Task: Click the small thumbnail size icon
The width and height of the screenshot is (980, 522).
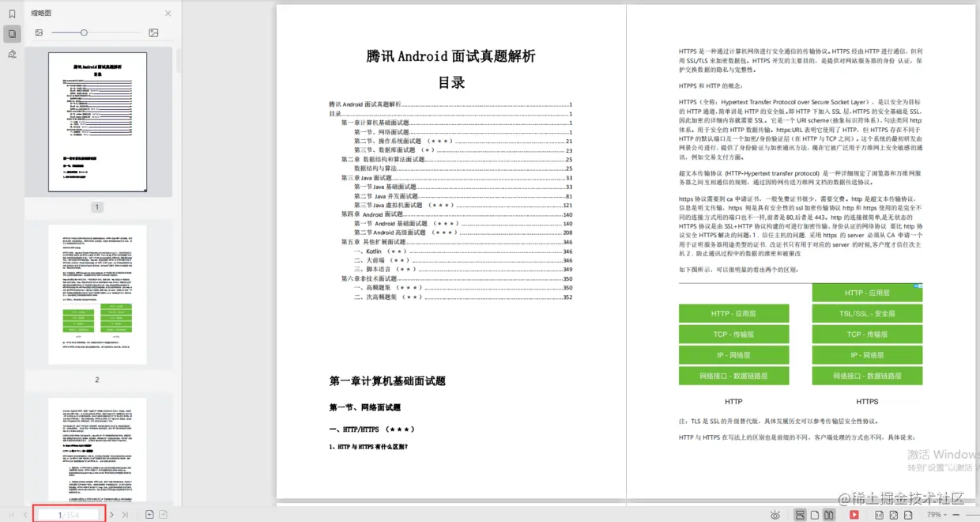Action: pyautogui.click(x=39, y=32)
